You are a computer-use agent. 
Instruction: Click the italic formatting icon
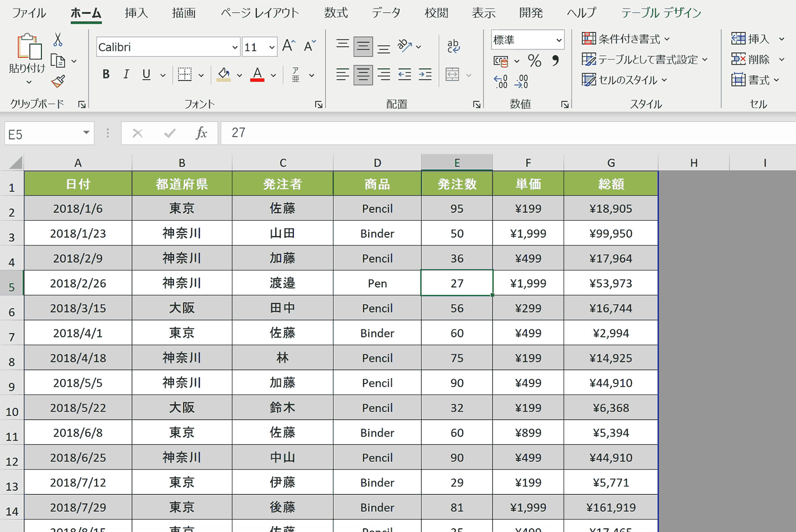pyautogui.click(x=126, y=74)
